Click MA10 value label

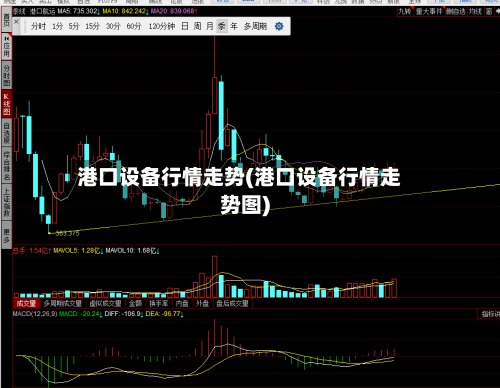click(x=125, y=11)
